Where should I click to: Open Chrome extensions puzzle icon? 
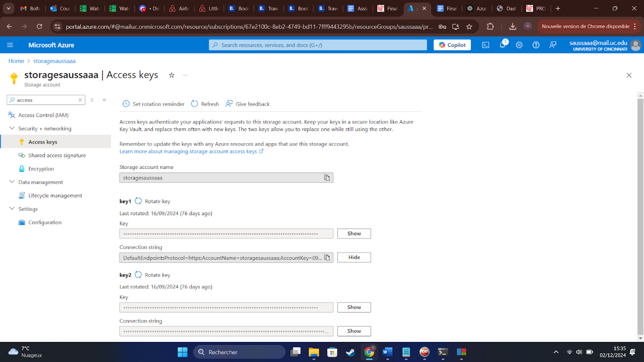490,27
